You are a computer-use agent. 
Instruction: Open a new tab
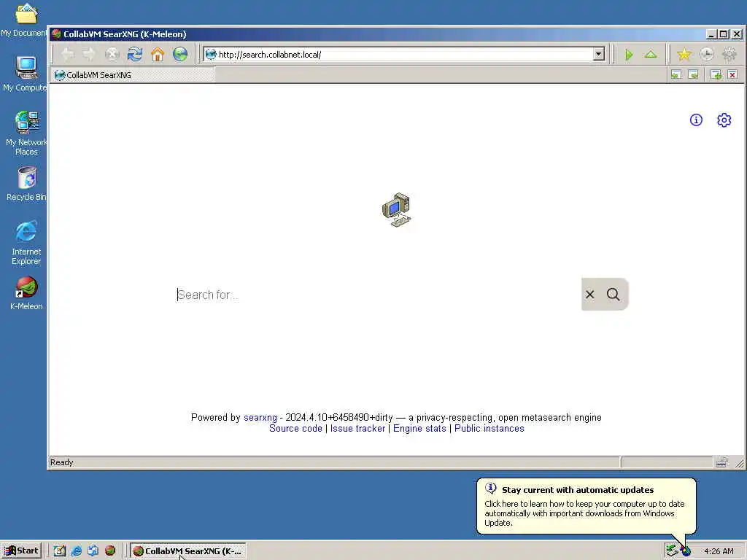pyautogui.click(x=716, y=75)
